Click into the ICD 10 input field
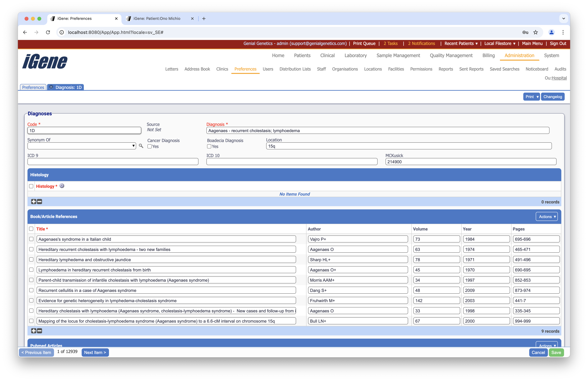588x381 pixels. pos(292,162)
